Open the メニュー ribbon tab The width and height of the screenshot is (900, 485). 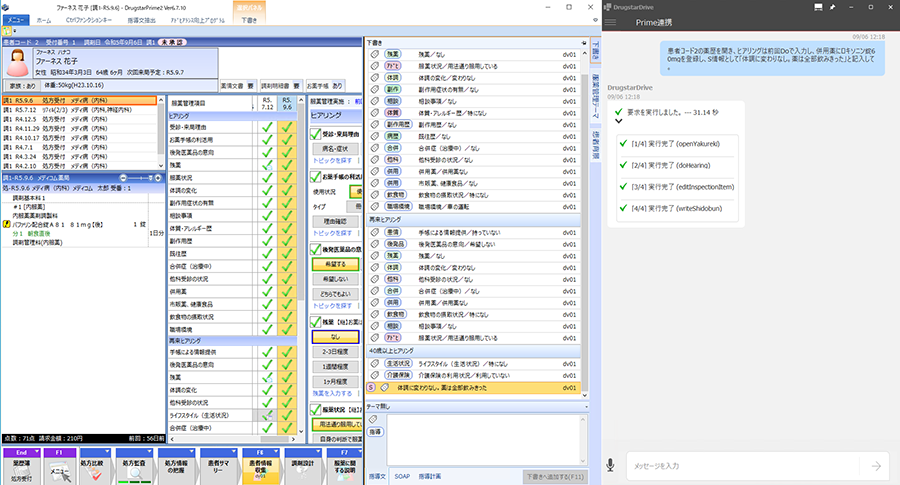click(x=15, y=20)
